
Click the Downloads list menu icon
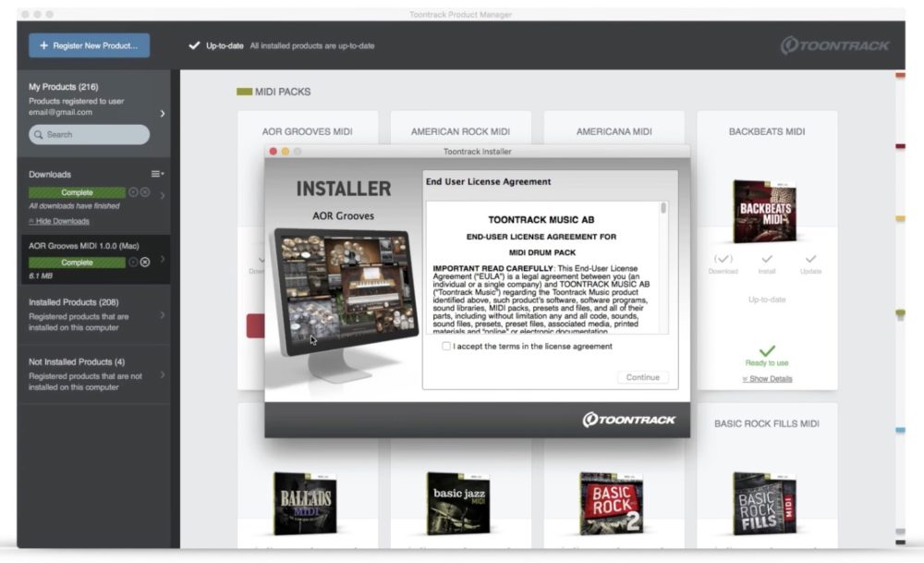[157, 174]
